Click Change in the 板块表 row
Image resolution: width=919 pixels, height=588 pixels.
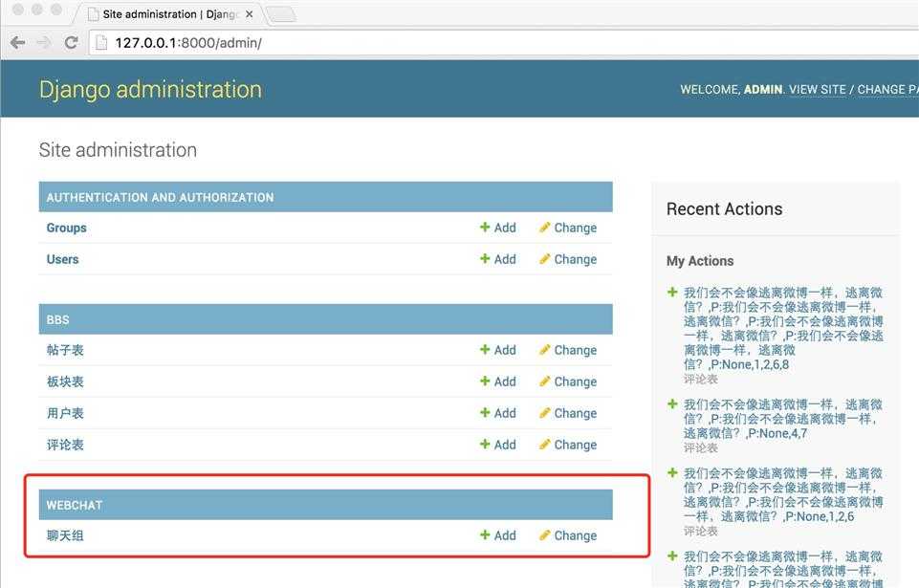click(x=575, y=382)
